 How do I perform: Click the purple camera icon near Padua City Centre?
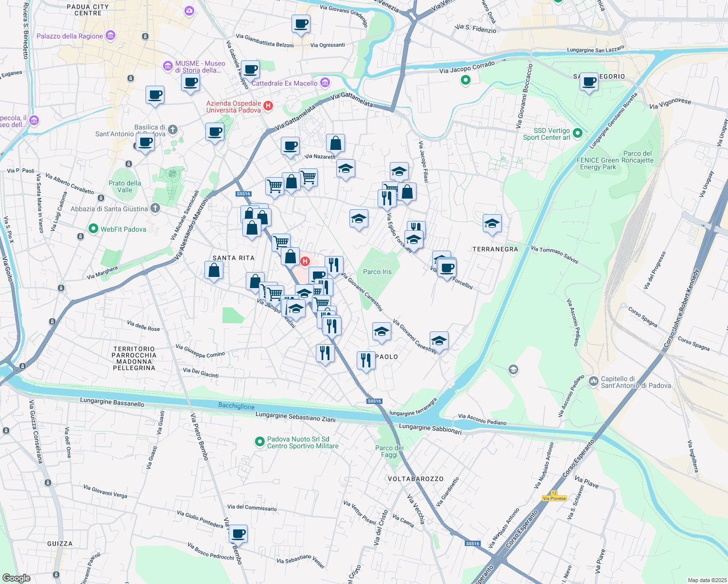pos(189,11)
